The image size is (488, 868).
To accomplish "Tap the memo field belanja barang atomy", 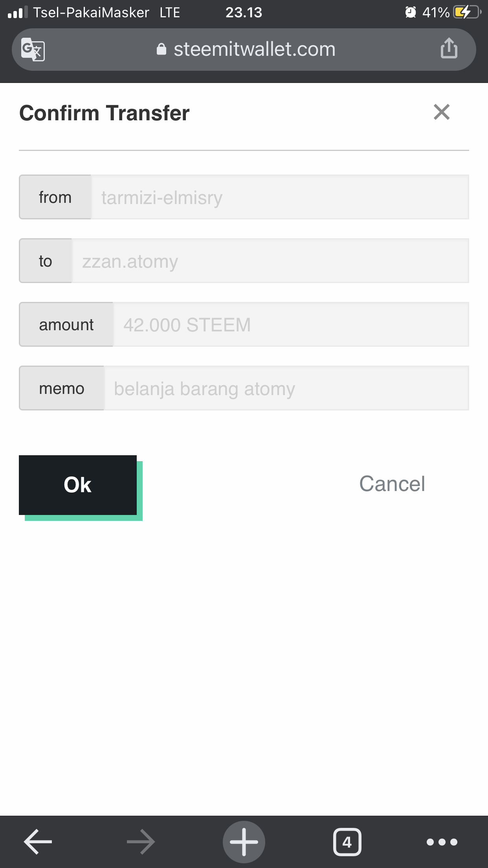I will [x=287, y=388].
